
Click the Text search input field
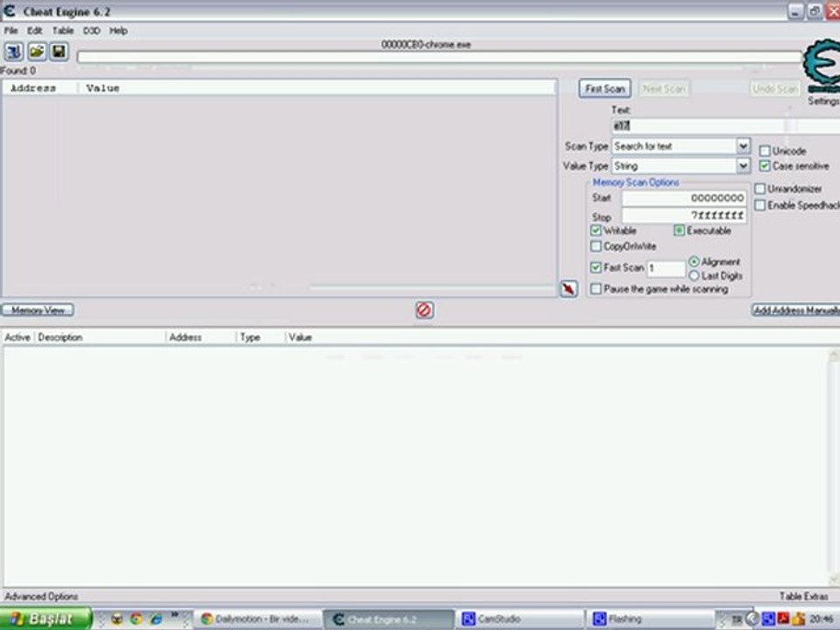point(726,126)
